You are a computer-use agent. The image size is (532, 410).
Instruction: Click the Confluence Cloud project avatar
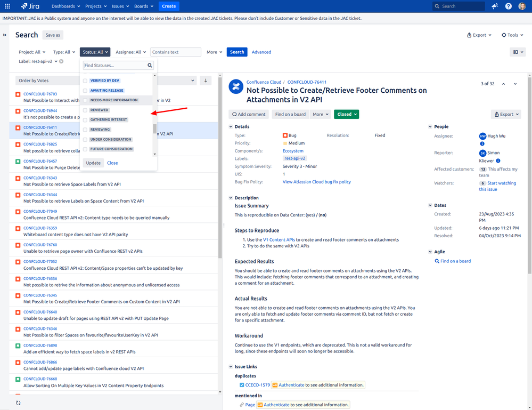tap(236, 86)
